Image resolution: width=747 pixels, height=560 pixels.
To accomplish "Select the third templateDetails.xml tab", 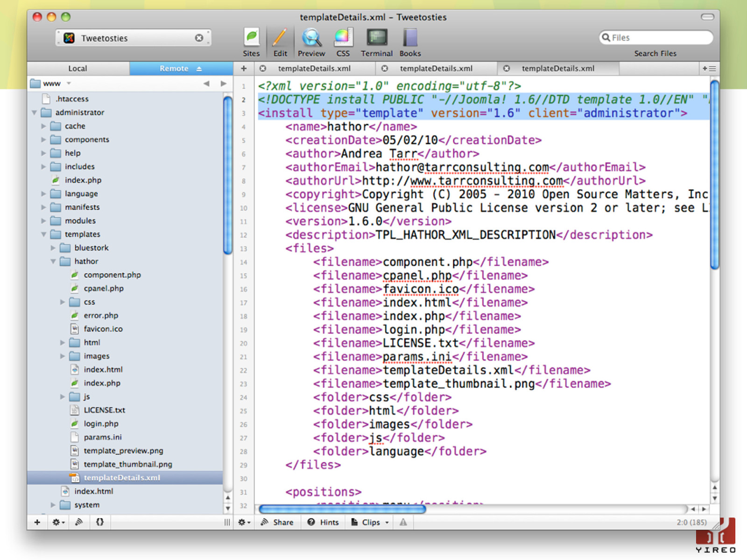I will click(x=558, y=69).
